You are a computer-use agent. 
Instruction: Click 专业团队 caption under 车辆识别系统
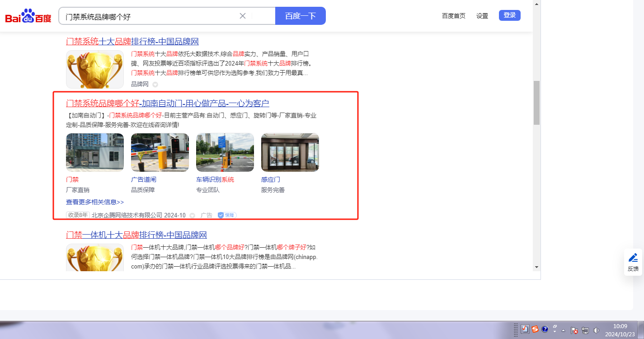[x=208, y=190]
